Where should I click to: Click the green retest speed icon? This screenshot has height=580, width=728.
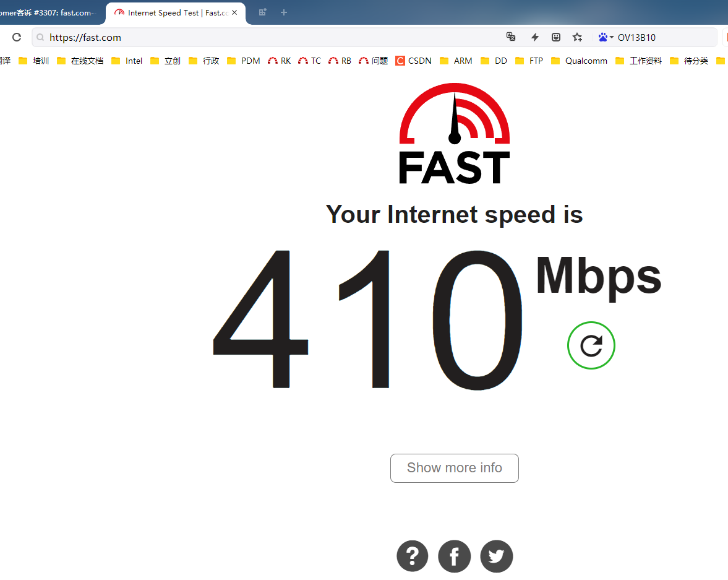pyautogui.click(x=591, y=345)
